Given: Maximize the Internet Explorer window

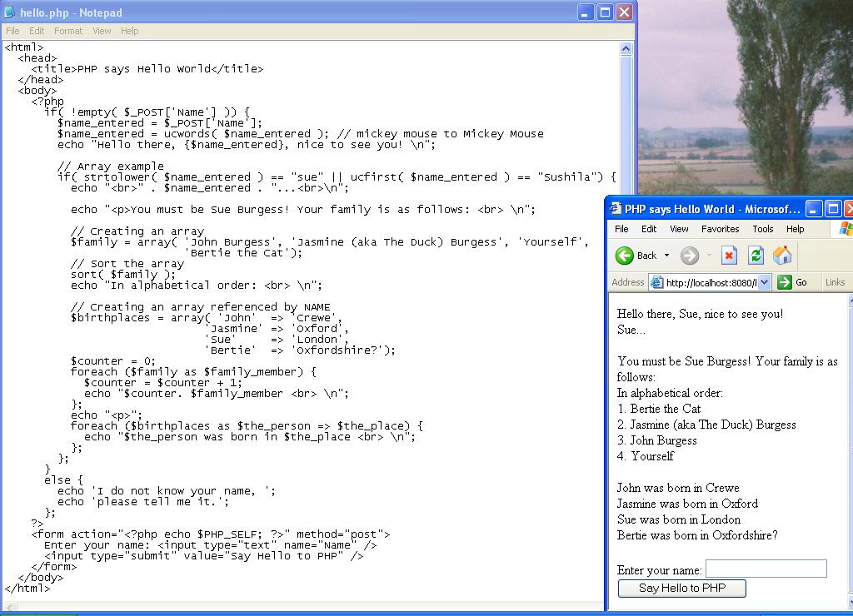Looking at the screenshot, I should [x=833, y=209].
